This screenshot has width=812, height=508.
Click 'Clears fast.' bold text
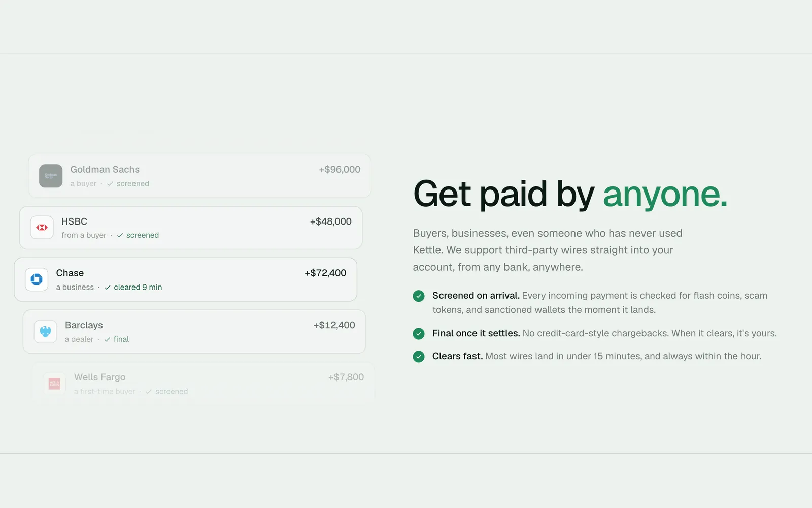point(457,356)
